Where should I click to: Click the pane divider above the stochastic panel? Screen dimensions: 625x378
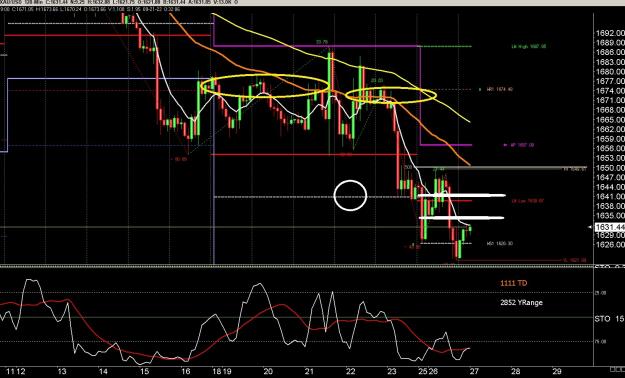[297, 266]
